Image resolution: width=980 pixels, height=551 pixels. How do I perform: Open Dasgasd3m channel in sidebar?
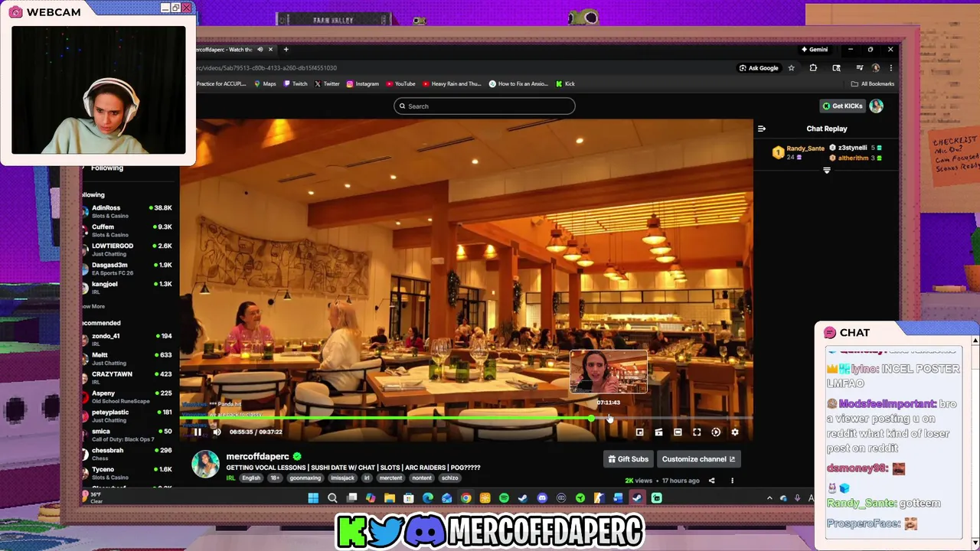pos(128,269)
